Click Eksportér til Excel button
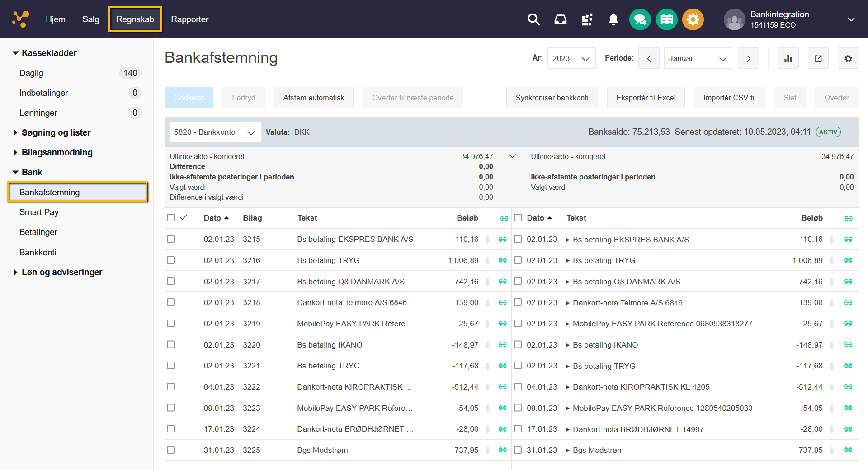The width and height of the screenshot is (868, 470). point(646,98)
